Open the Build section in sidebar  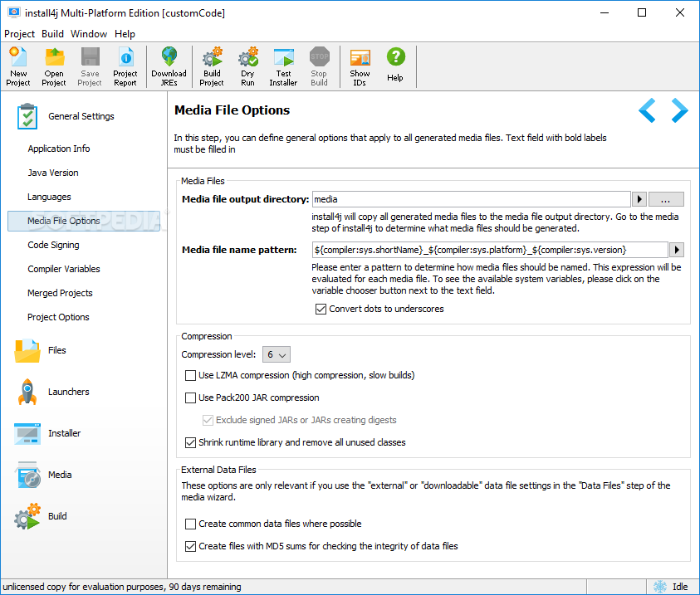pos(40,516)
